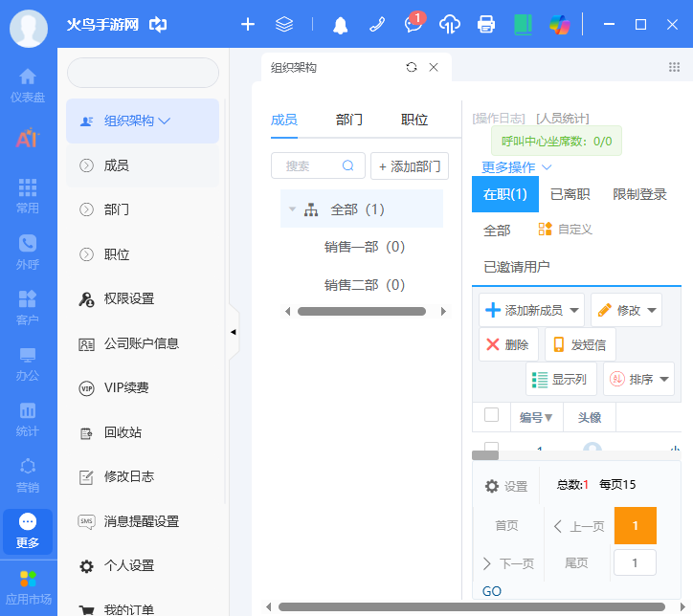Select 更多 in left sidebar
Screen dimensions: 693x616
(28, 532)
